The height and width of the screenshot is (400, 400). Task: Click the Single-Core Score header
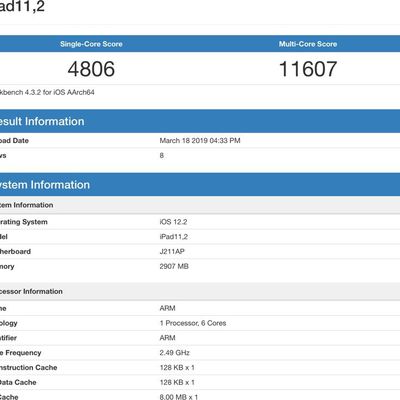91,44
